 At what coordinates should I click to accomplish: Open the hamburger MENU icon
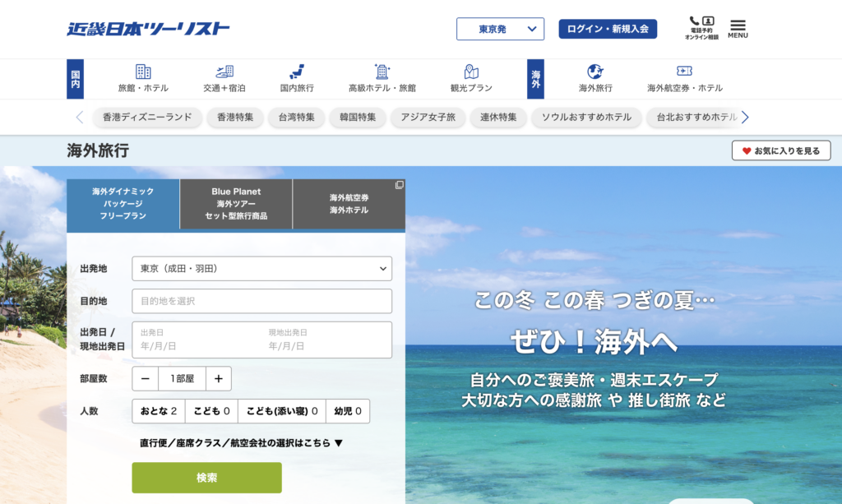pos(738,28)
